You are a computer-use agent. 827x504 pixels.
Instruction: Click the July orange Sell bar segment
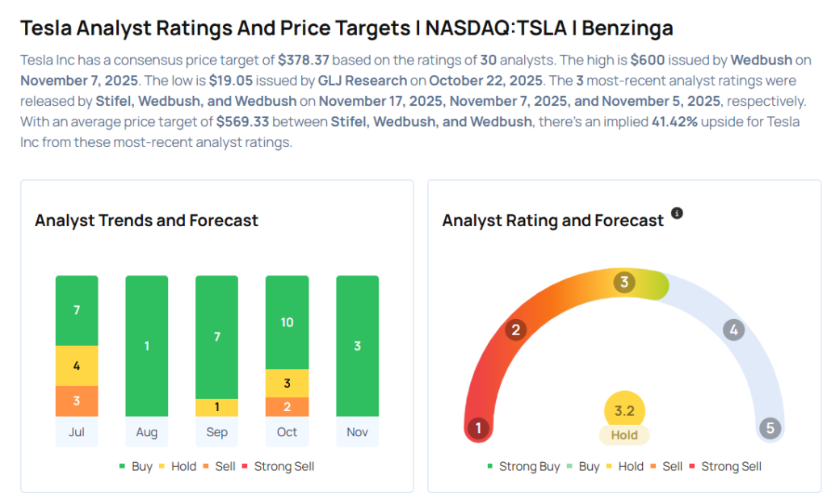[77, 401]
